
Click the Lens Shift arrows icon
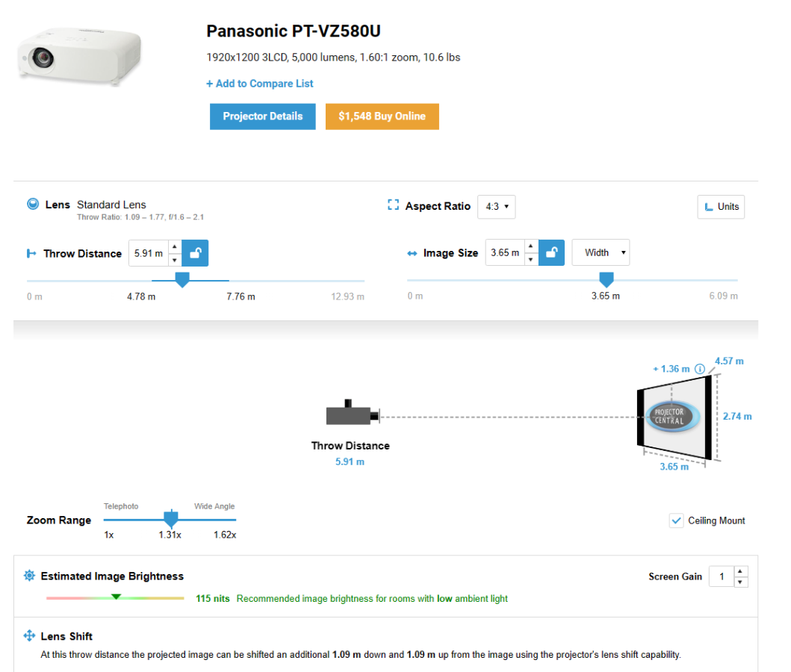[x=29, y=635]
